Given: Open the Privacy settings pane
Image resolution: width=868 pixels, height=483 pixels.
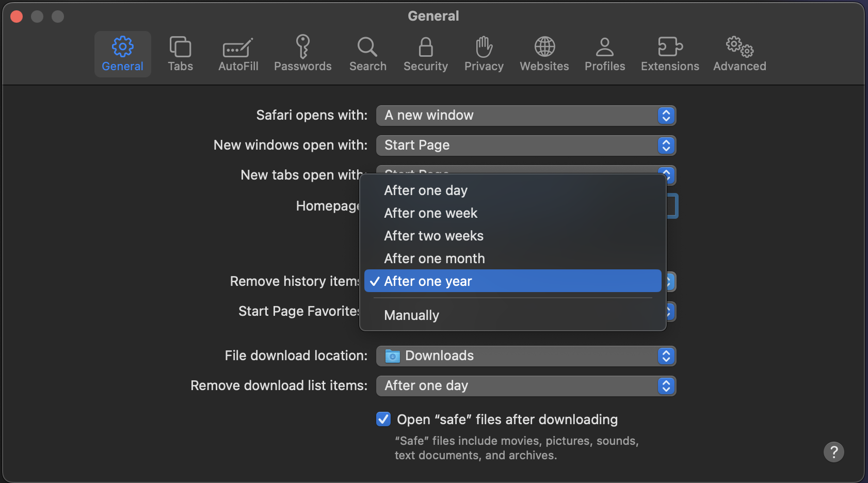Looking at the screenshot, I should (x=484, y=54).
